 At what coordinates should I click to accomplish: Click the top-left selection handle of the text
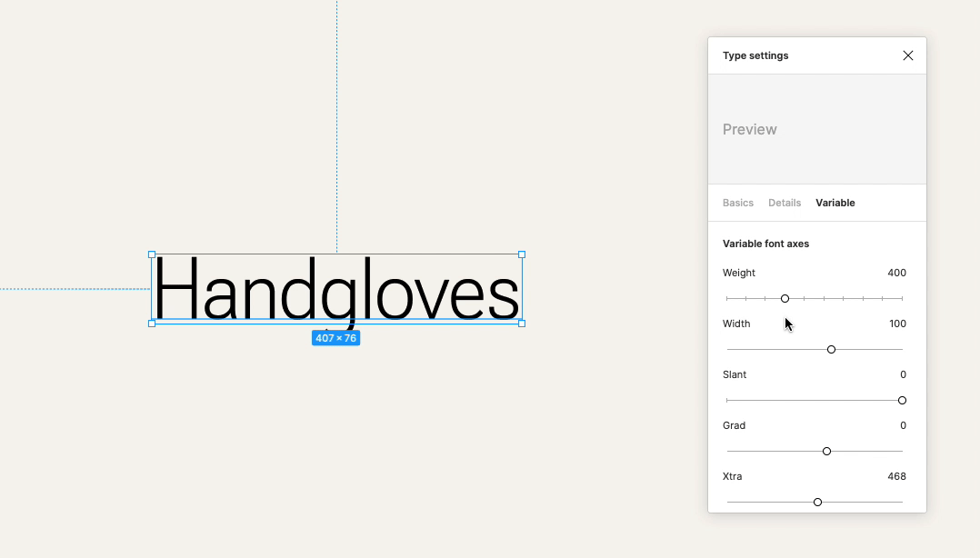click(152, 254)
